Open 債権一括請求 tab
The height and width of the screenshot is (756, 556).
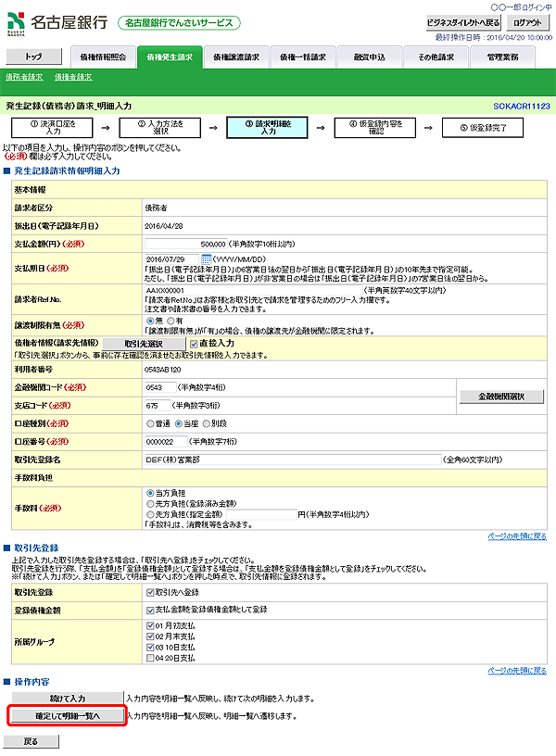pos(302,57)
